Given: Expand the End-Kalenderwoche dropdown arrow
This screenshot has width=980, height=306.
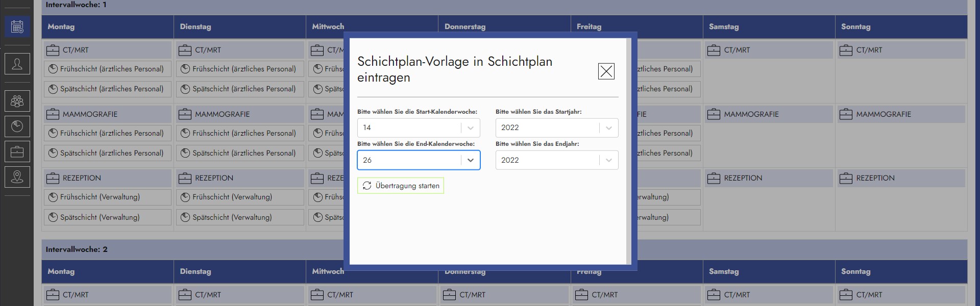Looking at the screenshot, I should pyautogui.click(x=470, y=160).
